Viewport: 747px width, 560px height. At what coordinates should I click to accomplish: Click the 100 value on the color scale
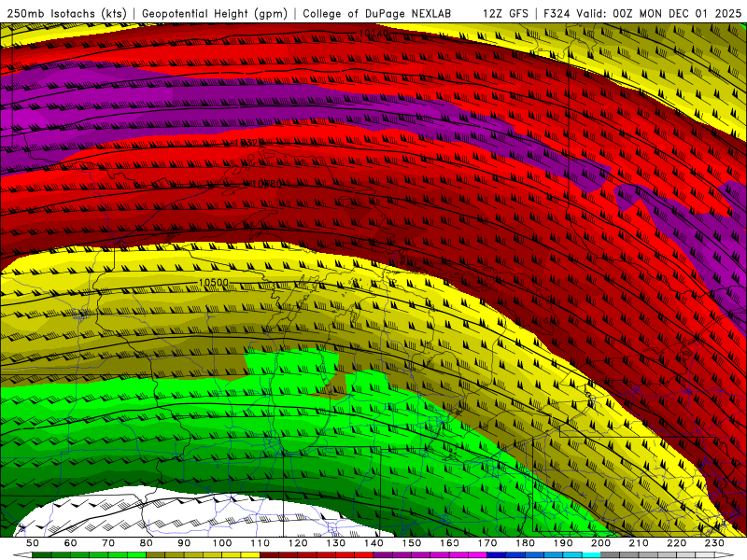[x=222, y=543]
